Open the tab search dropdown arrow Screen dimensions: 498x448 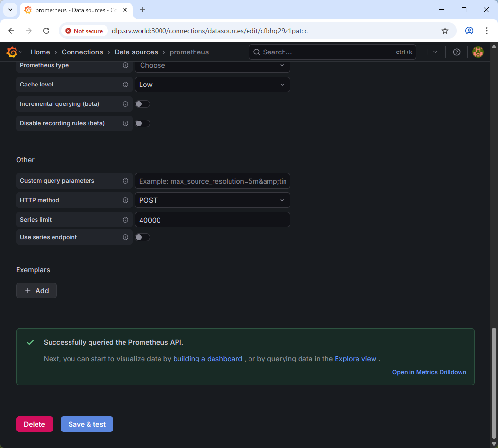[10, 10]
